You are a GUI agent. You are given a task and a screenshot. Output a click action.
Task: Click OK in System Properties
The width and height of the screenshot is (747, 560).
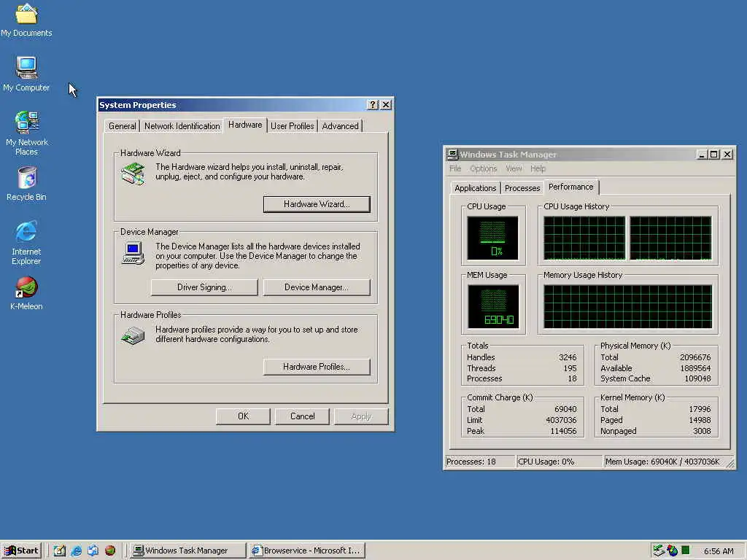click(x=243, y=416)
